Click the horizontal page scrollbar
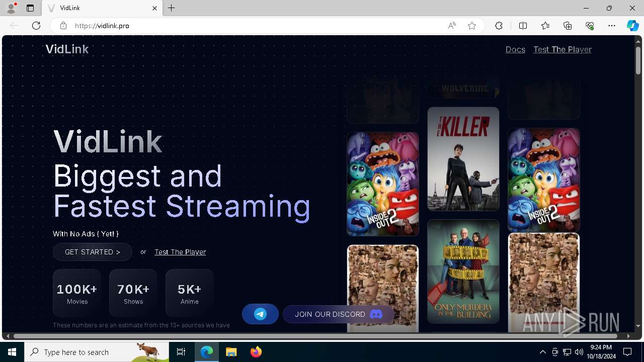This screenshot has height=362, width=644. coord(315,336)
